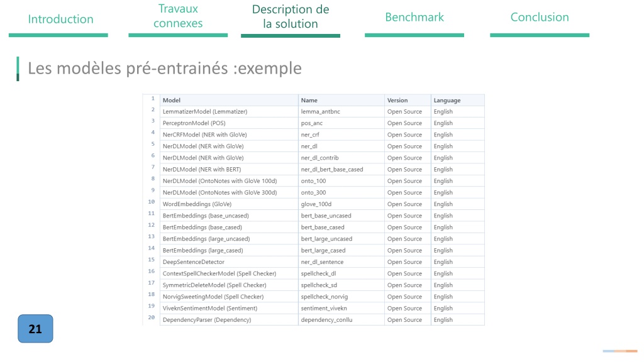
Task: Click the ner_dl_bert_base_cased name cell
Action: 341,170
